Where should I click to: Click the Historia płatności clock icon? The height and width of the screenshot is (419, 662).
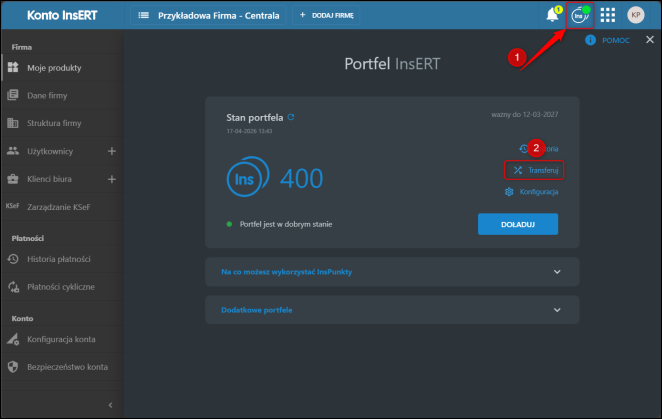(x=13, y=259)
